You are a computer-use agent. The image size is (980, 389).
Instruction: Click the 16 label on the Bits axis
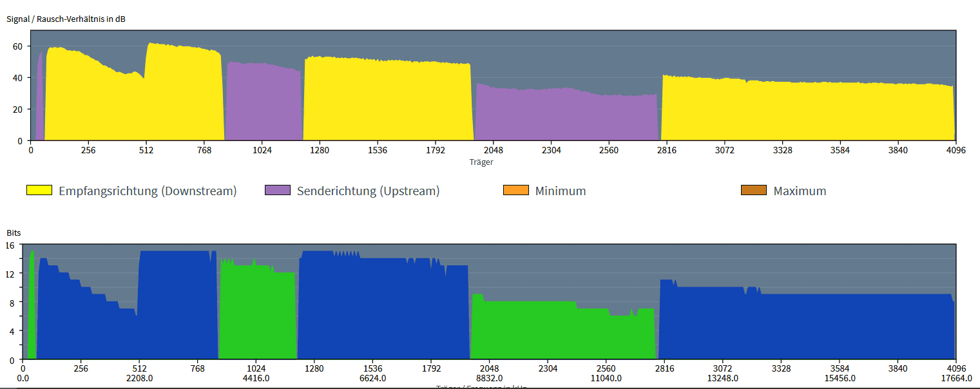tap(10, 245)
